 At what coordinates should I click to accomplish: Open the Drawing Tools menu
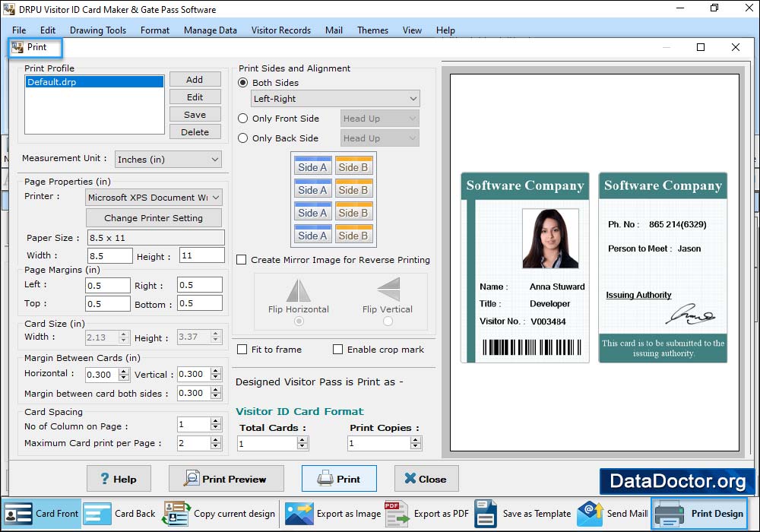click(x=98, y=30)
